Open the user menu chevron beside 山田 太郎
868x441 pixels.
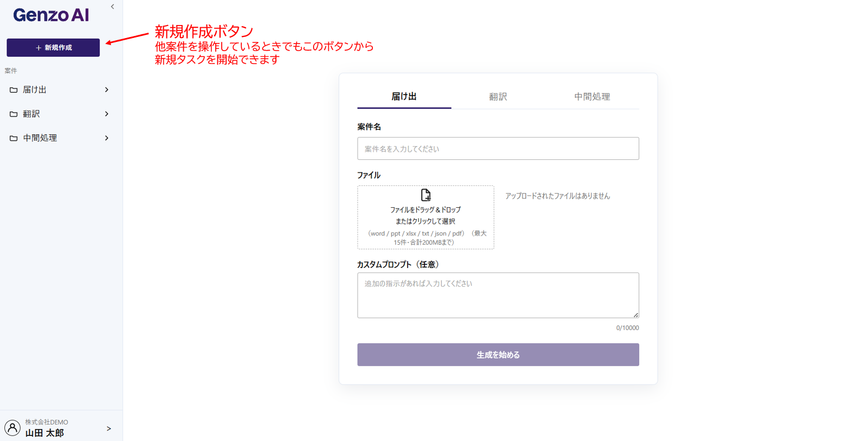coord(109,428)
